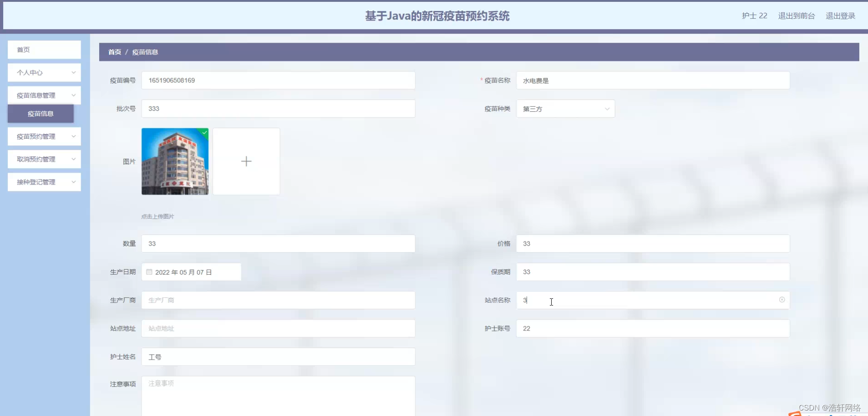
Task: Click the 注意事项 text area
Action: (x=279, y=396)
